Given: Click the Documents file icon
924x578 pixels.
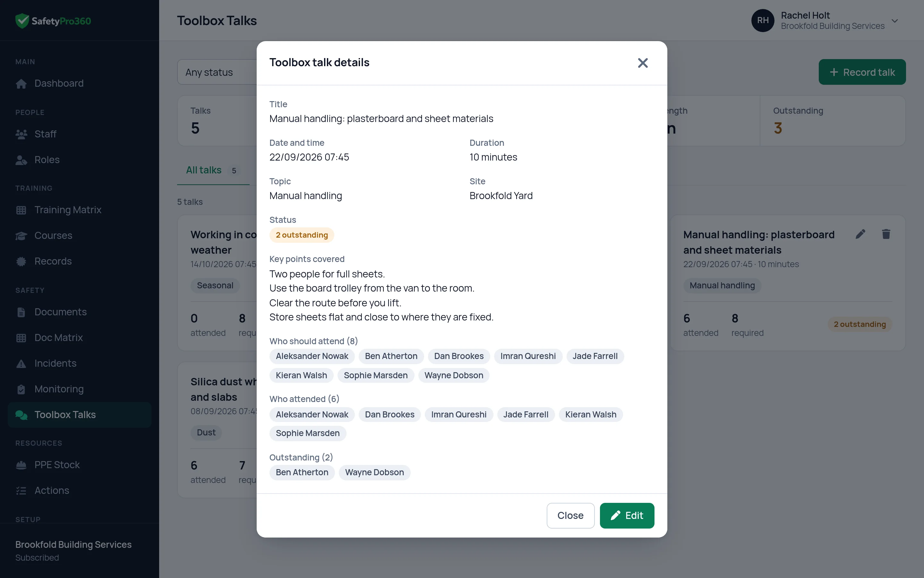Looking at the screenshot, I should pyautogui.click(x=21, y=312).
